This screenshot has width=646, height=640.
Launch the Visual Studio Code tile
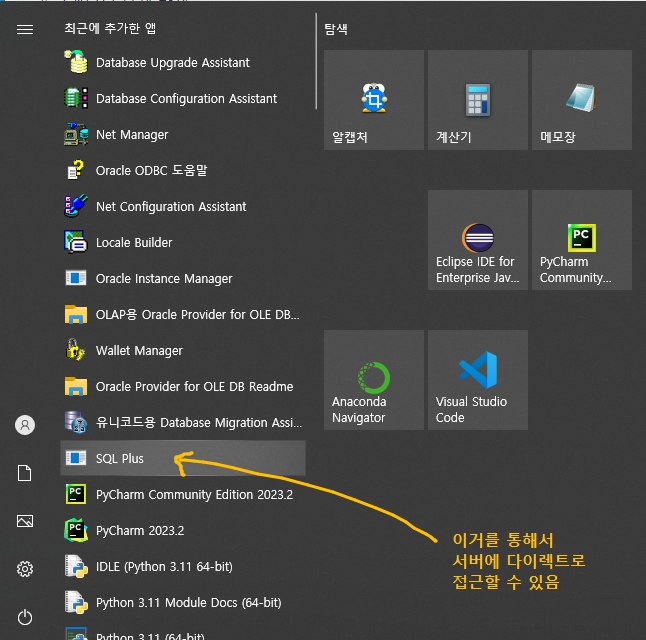478,380
